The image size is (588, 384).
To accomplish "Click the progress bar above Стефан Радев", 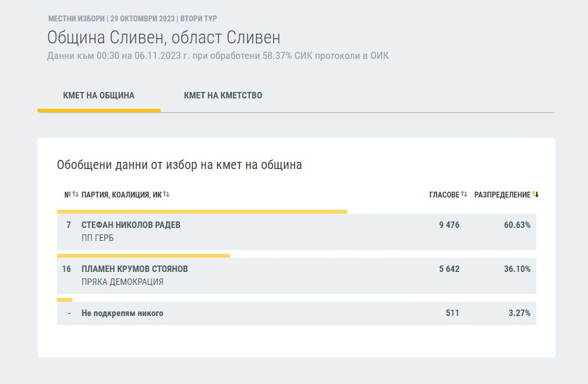I will 202,212.
